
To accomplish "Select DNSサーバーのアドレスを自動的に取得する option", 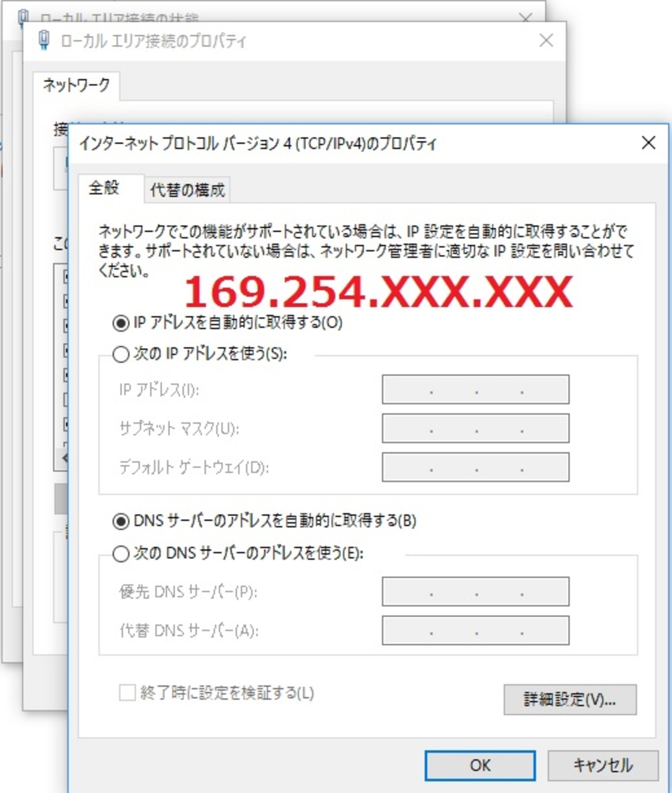I will coord(120,521).
